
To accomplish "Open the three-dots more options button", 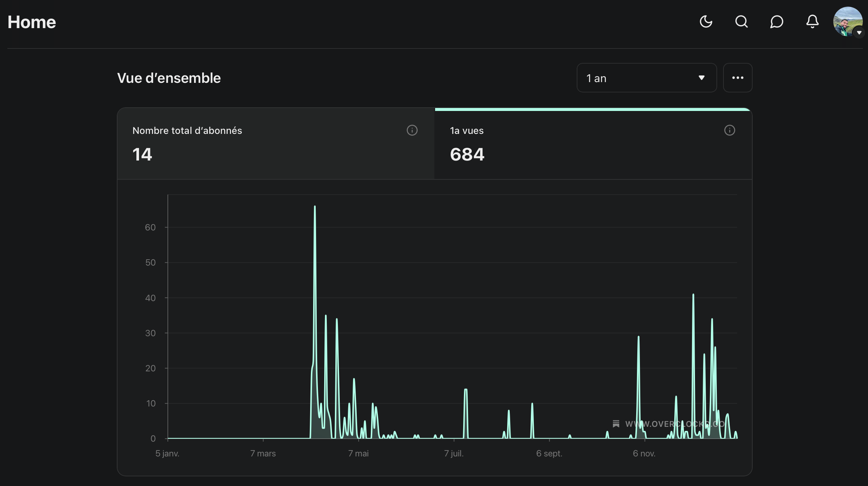I will point(738,78).
